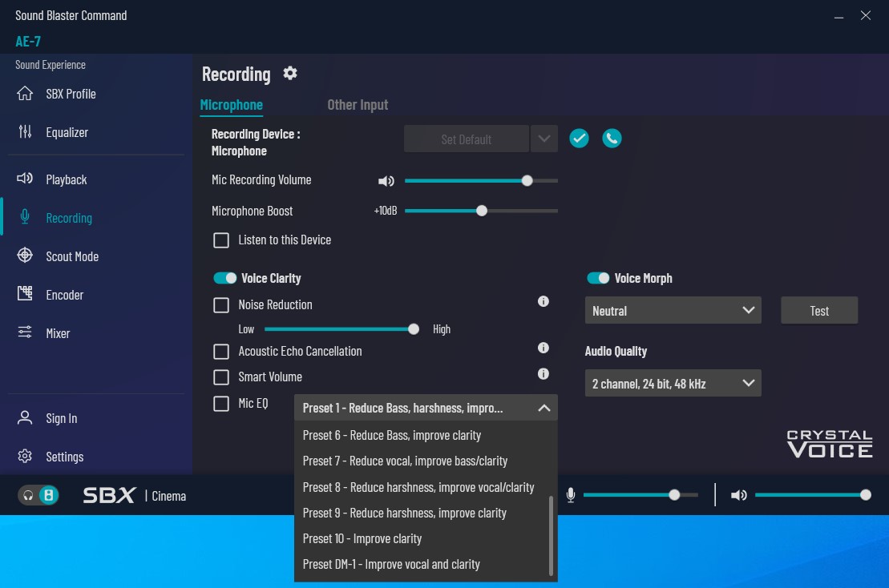Click the SBX logo in bottom bar
This screenshot has height=588, width=889.
click(109, 496)
